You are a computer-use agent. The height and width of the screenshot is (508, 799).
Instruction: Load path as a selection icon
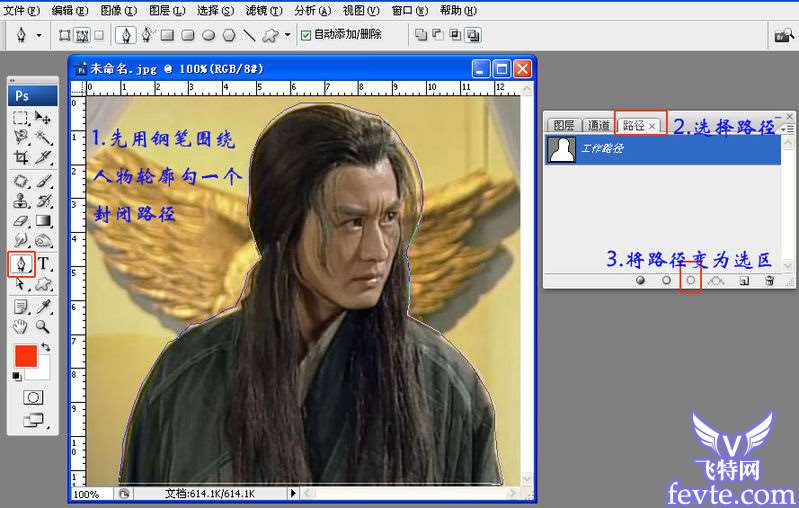click(690, 280)
